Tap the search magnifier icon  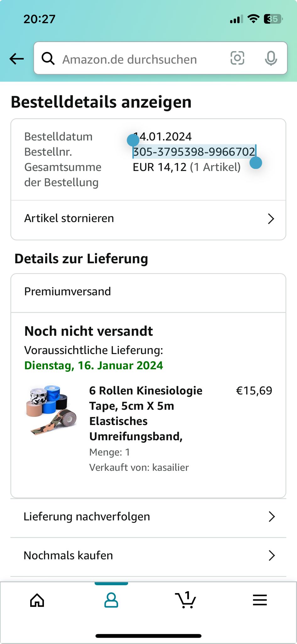coord(48,58)
